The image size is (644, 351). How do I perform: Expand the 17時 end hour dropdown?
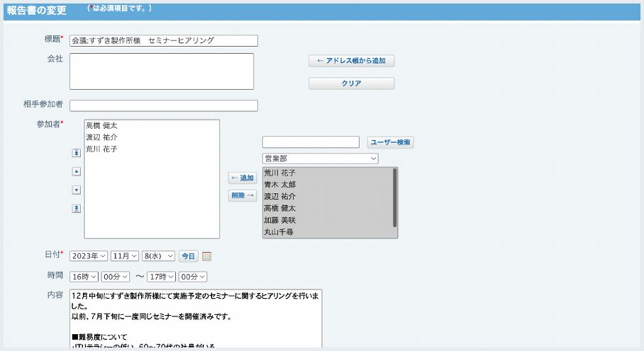point(162,277)
